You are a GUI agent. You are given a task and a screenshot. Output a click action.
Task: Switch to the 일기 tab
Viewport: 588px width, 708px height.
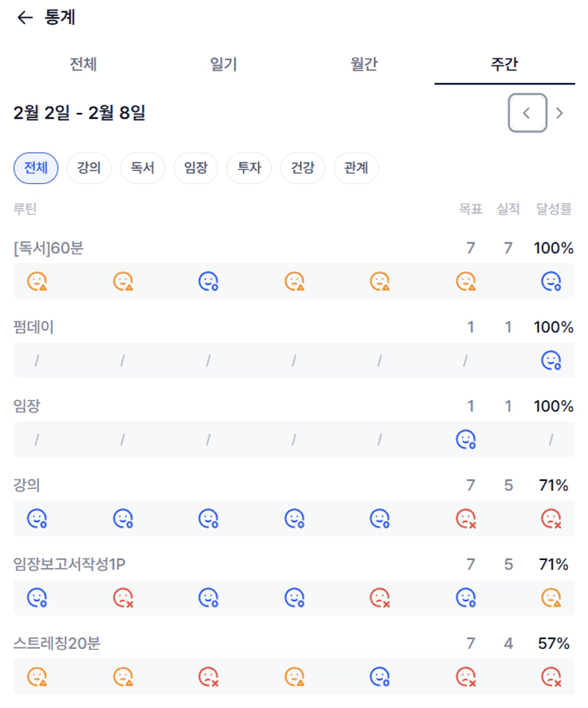[x=223, y=65]
